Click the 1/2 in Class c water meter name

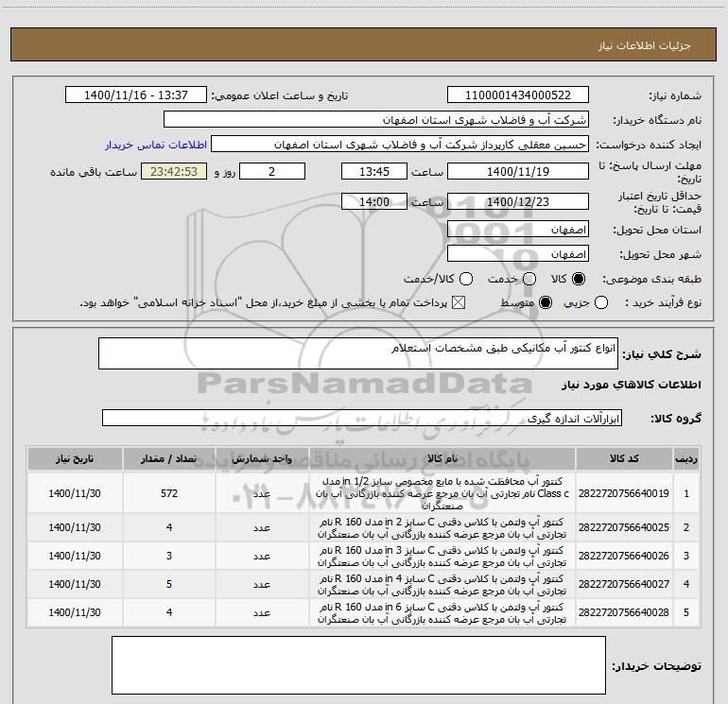[442, 493]
